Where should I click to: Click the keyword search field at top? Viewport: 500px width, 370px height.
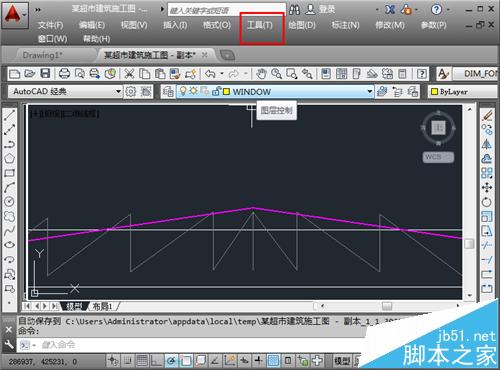pos(227,10)
